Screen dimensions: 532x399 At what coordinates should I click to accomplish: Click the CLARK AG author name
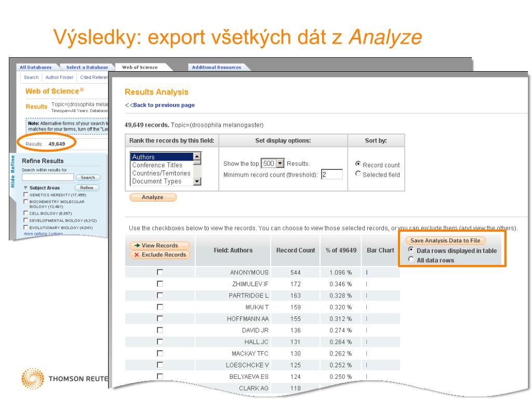tap(254, 388)
